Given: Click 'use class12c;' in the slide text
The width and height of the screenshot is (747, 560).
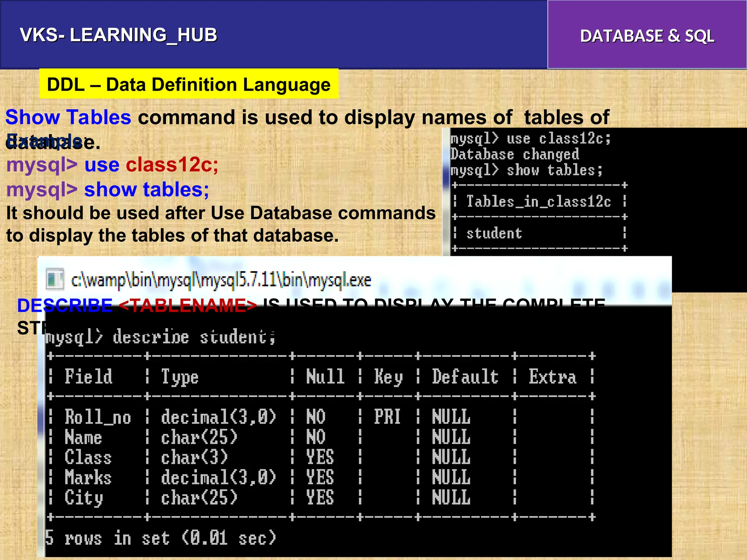Looking at the screenshot, I should (x=151, y=165).
